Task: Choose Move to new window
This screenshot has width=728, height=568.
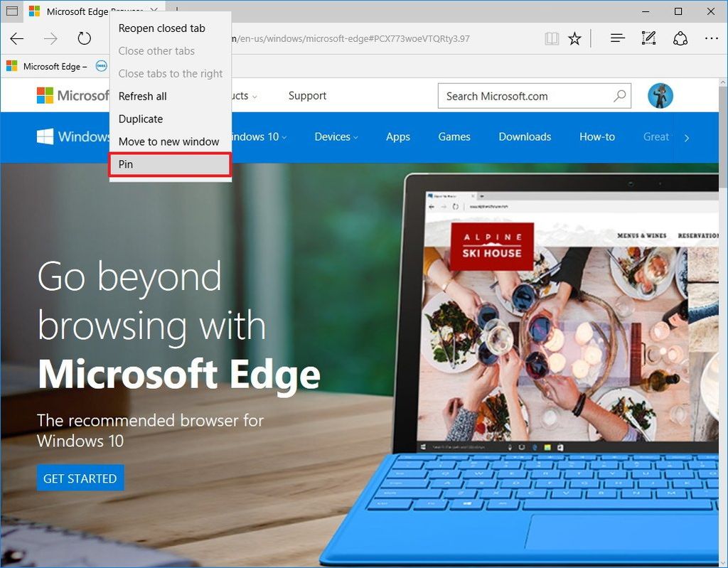Action: coord(169,141)
